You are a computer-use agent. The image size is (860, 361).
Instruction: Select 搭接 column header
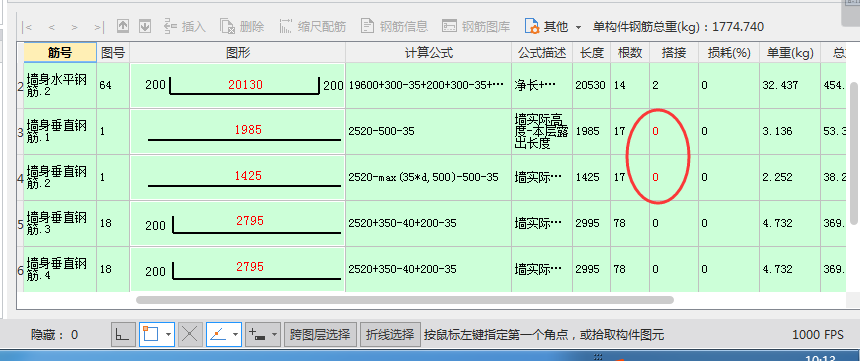[x=674, y=53]
